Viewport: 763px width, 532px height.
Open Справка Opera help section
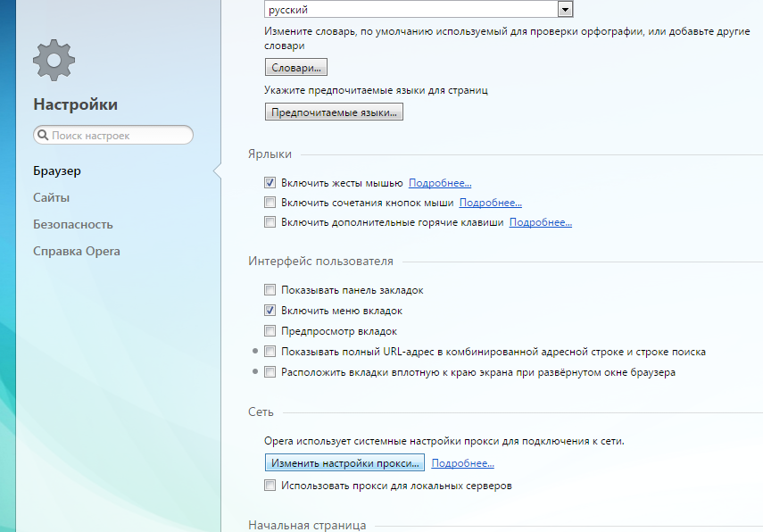(77, 251)
